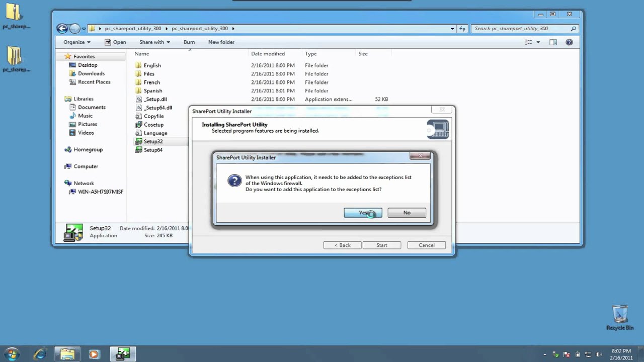Click the Open toolbar button
The width and height of the screenshot is (644, 362).
(115, 42)
